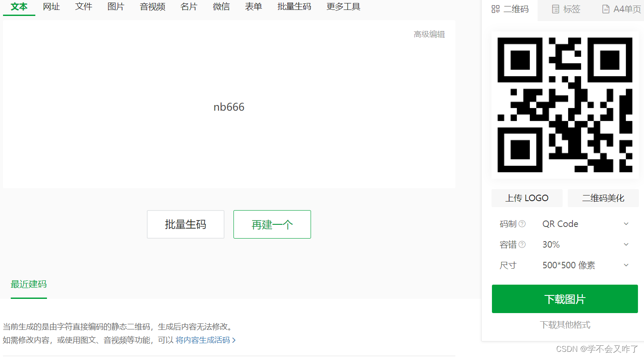The image size is (644, 357).
Task: Click the 标签 tab icon
Action: pyautogui.click(x=556, y=9)
